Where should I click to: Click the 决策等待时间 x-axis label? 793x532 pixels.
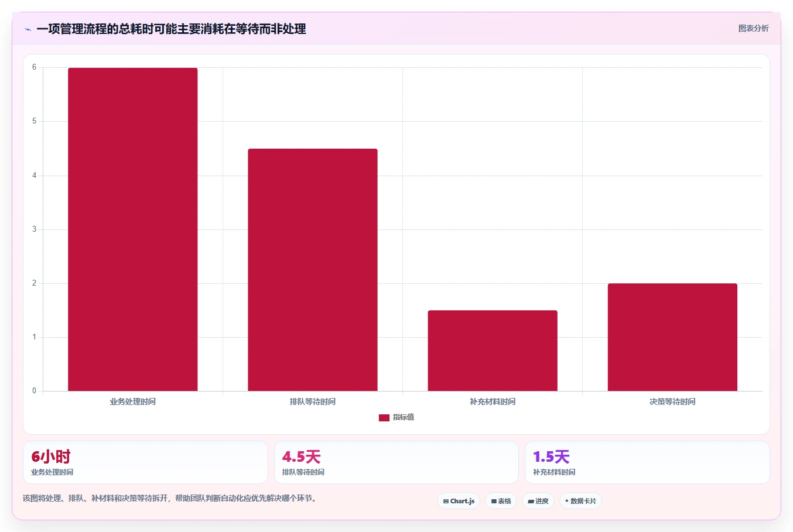point(672,401)
